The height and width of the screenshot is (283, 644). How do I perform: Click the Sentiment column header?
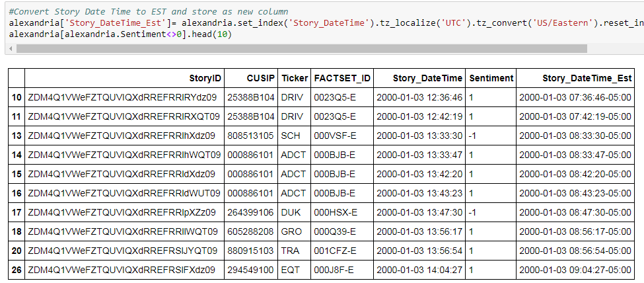coord(491,78)
